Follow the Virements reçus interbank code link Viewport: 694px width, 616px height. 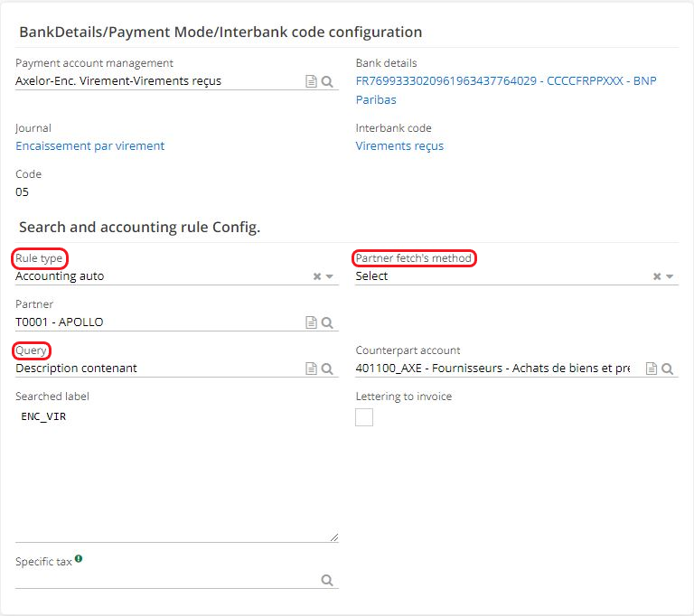pyautogui.click(x=399, y=145)
